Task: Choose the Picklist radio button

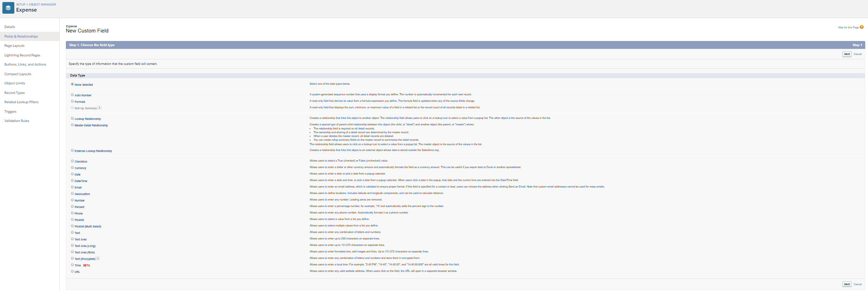Action: [72, 220]
